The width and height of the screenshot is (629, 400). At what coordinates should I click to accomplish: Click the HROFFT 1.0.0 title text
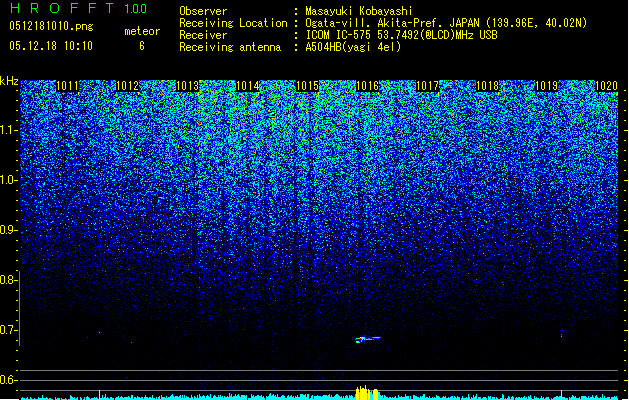[x=79, y=8]
